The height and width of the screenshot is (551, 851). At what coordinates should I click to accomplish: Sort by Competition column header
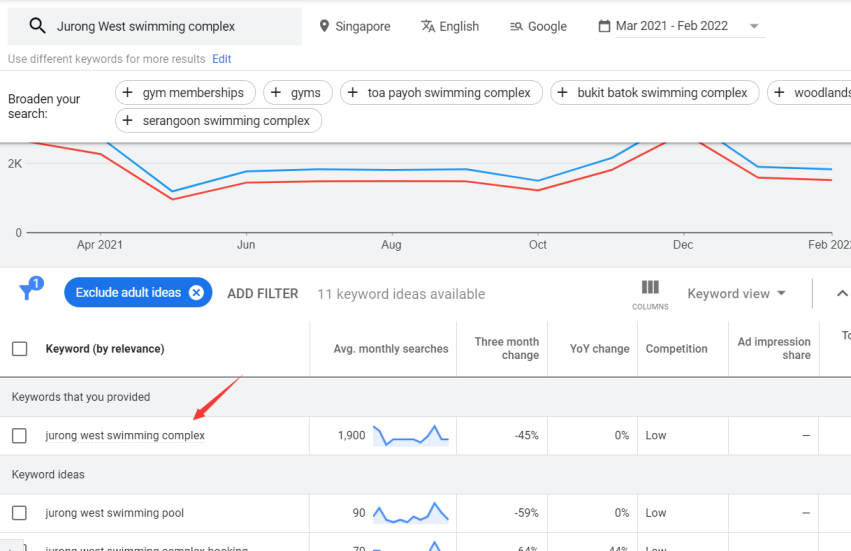tap(676, 349)
